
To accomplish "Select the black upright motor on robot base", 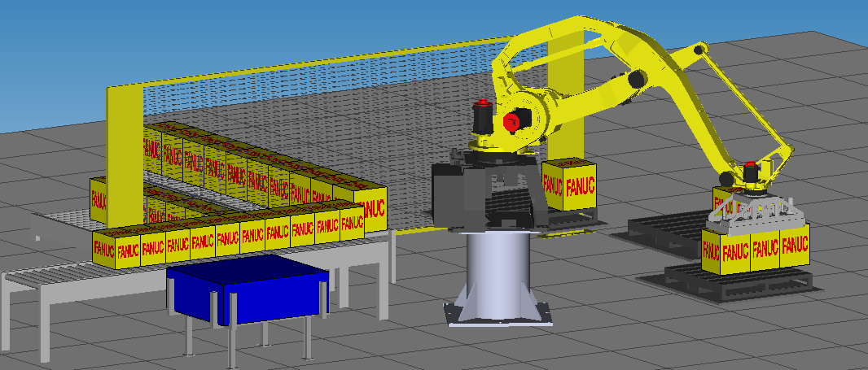I will [x=483, y=119].
